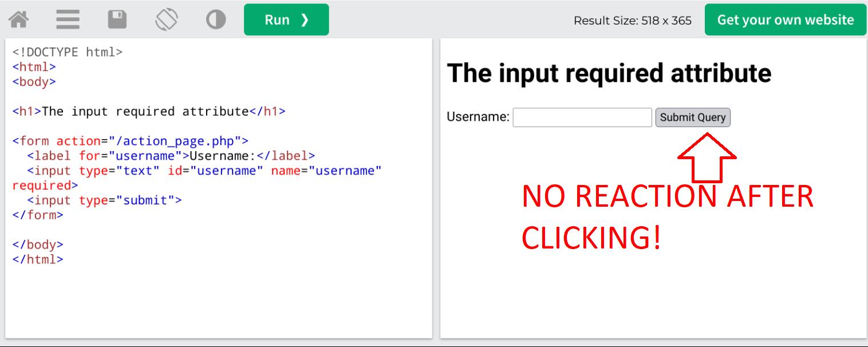Click the Get your own website button

coord(785,19)
